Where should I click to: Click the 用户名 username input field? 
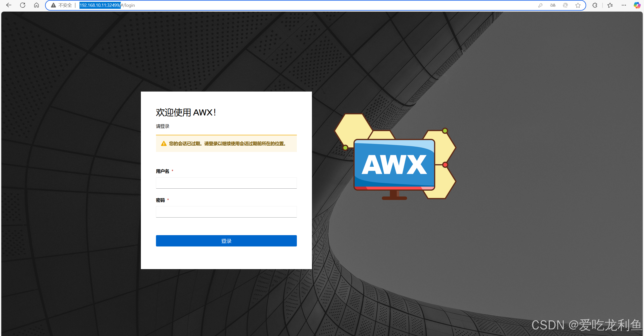(x=226, y=183)
